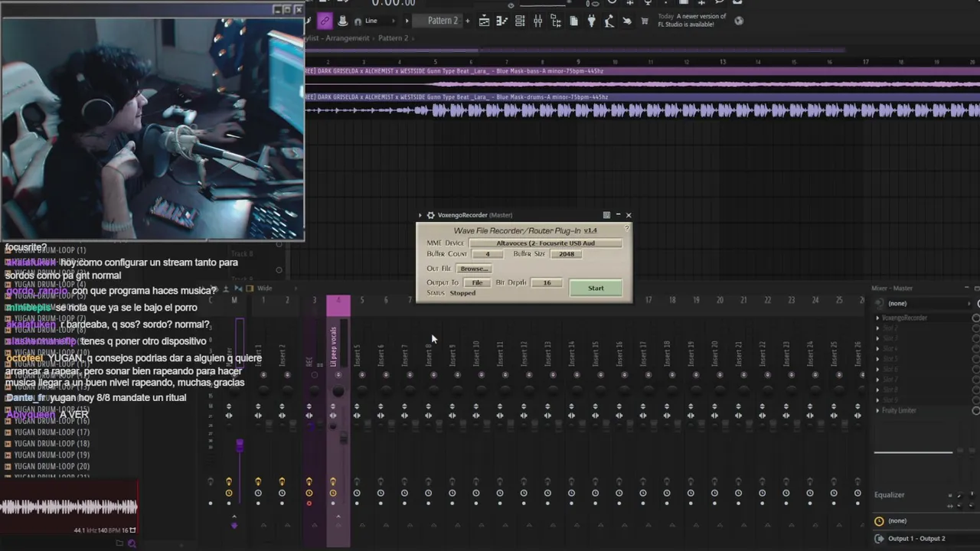Click the VoxengoRecorder keyboard detach icon
Image resolution: width=980 pixels, height=551 pixels.
tap(606, 215)
